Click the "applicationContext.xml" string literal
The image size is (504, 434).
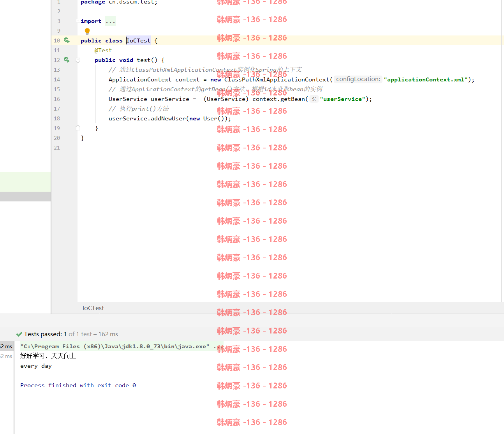point(426,79)
